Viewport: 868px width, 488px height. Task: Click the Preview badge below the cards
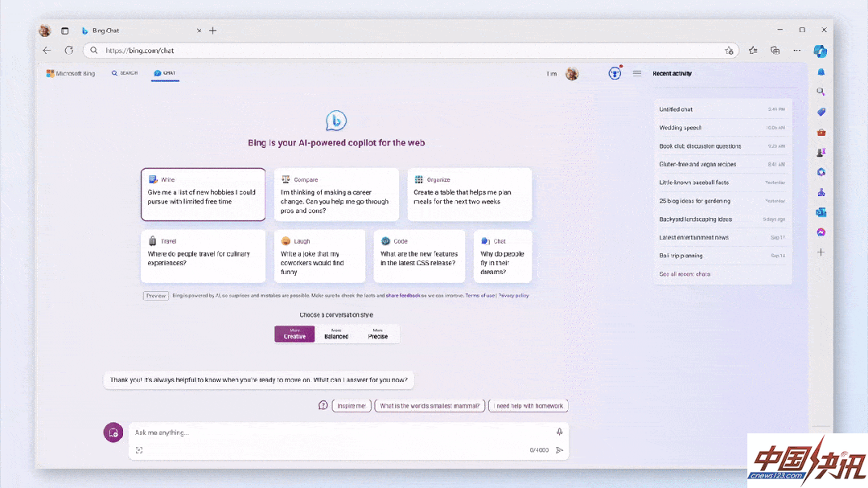pos(156,296)
